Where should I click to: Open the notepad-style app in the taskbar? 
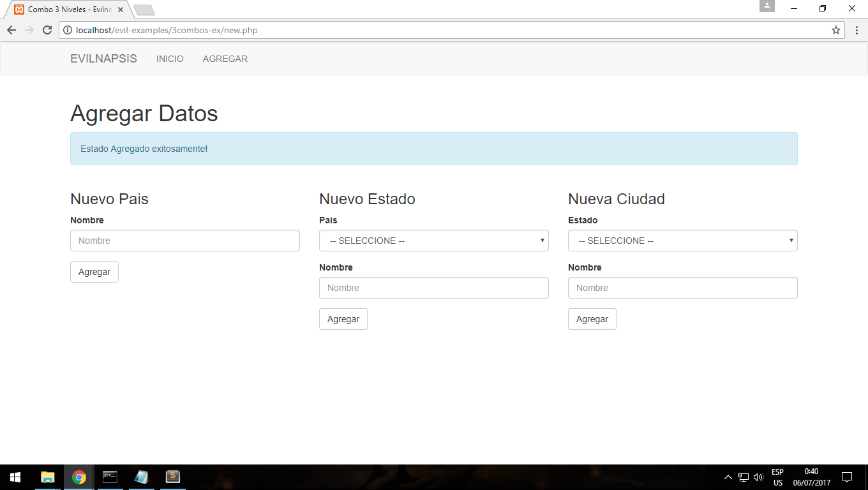[142, 477]
